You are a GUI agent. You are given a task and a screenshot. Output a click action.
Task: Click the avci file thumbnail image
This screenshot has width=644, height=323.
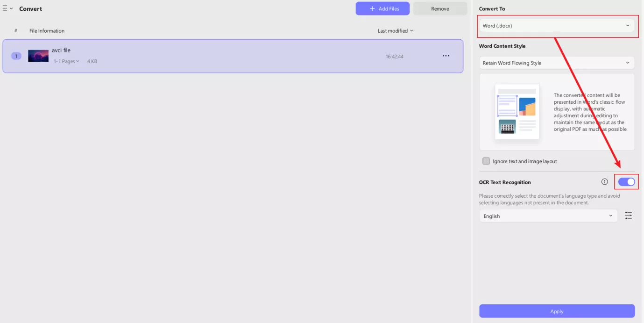pyautogui.click(x=38, y=56)
